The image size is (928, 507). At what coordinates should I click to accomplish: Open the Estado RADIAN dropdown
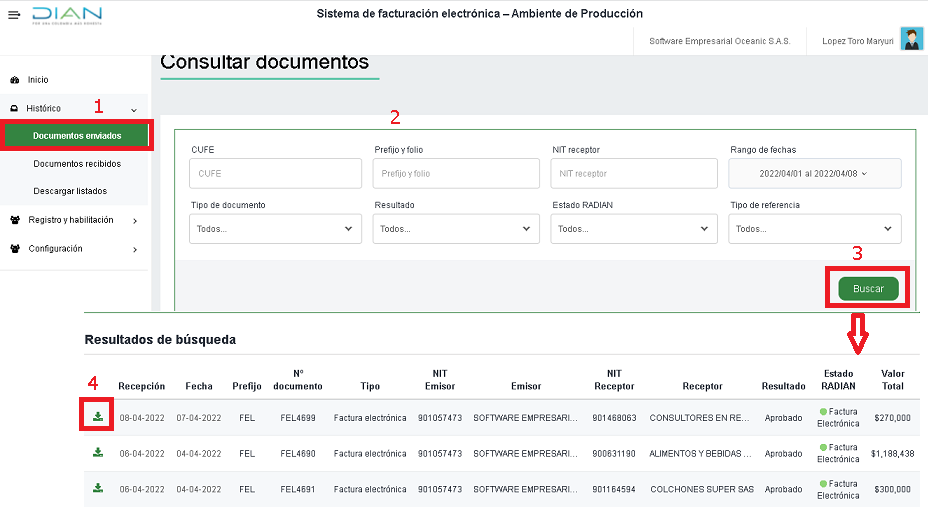click(x=634, y=229)
